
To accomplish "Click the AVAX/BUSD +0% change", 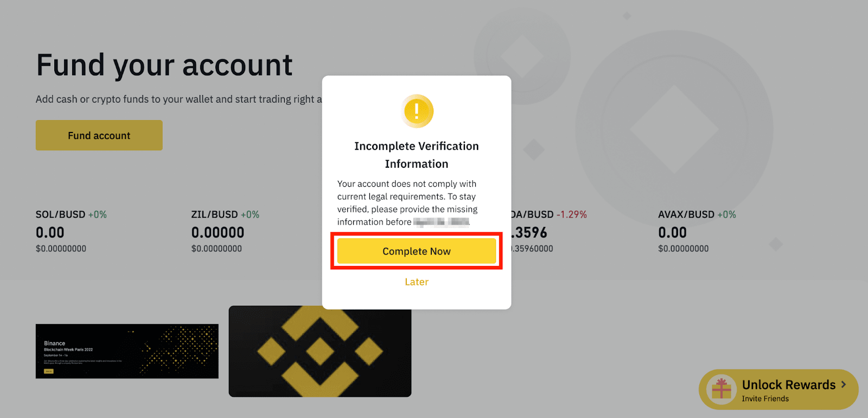I will (726, 214).
